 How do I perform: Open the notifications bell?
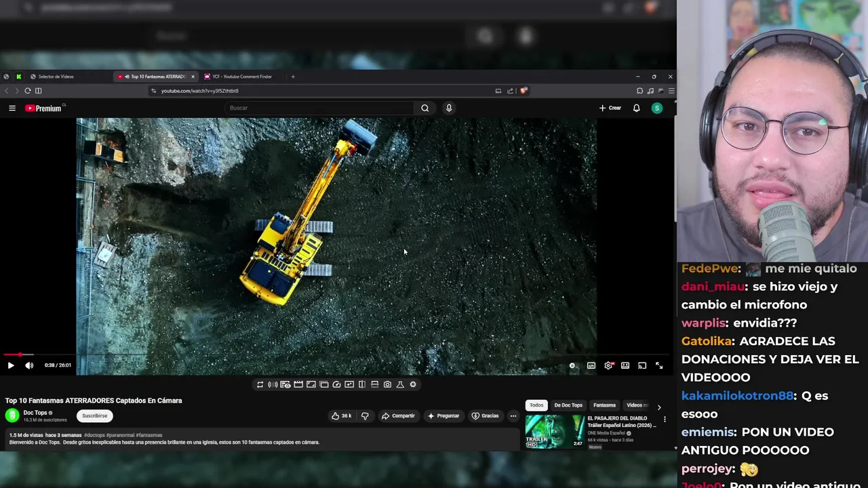pyautogui.click(x=636, y=108)
